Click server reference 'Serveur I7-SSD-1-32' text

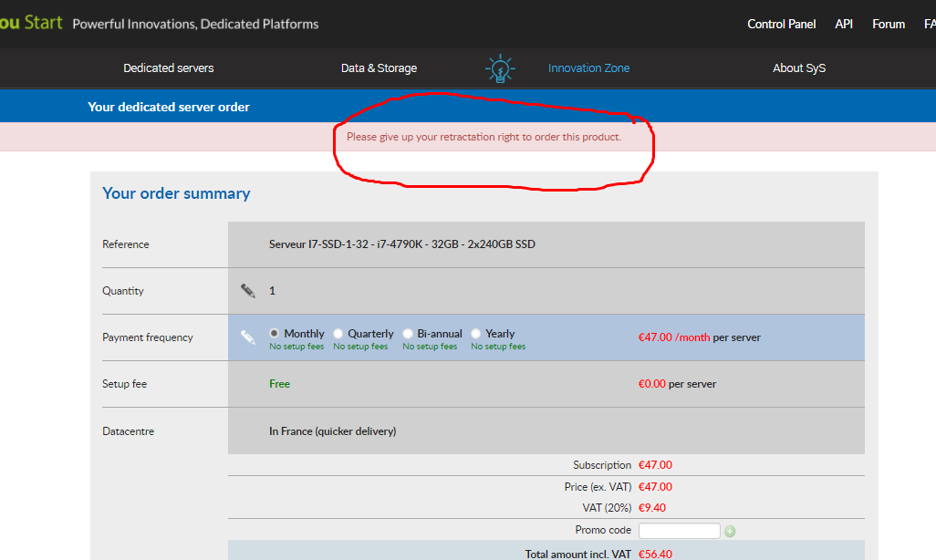401,244
